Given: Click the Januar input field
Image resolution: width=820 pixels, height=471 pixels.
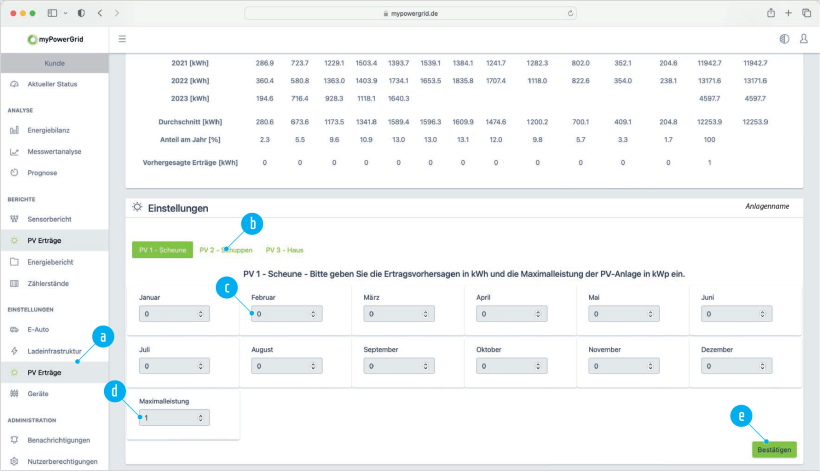Looking at the screenshot, I should tap(165, 314).
